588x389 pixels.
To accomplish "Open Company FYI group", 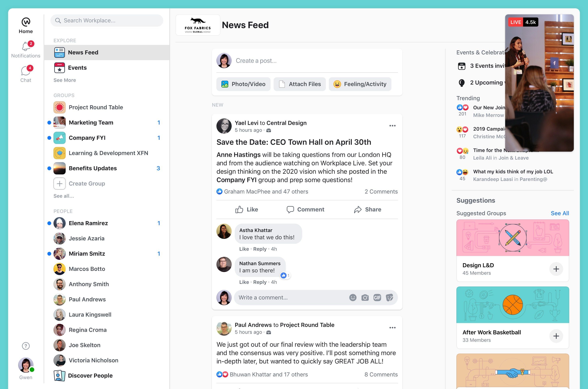I will click(107, 138).
